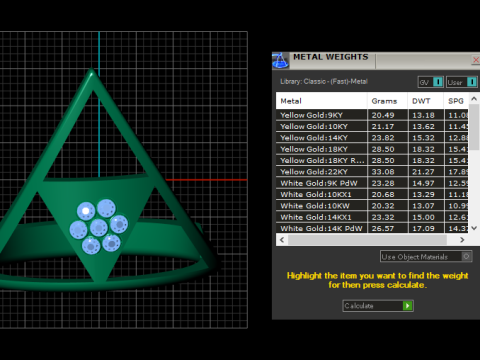Click the 20.49 grams value

[383, 115]
